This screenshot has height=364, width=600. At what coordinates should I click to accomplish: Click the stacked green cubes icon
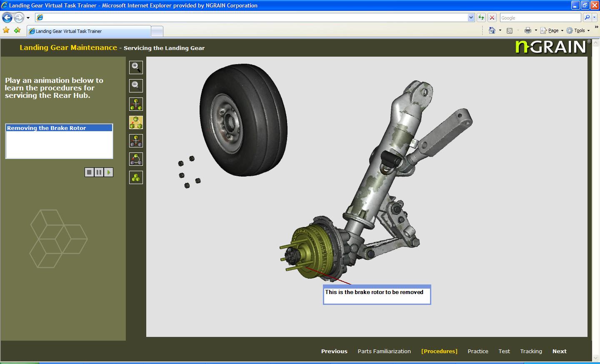tap(136, 177)
